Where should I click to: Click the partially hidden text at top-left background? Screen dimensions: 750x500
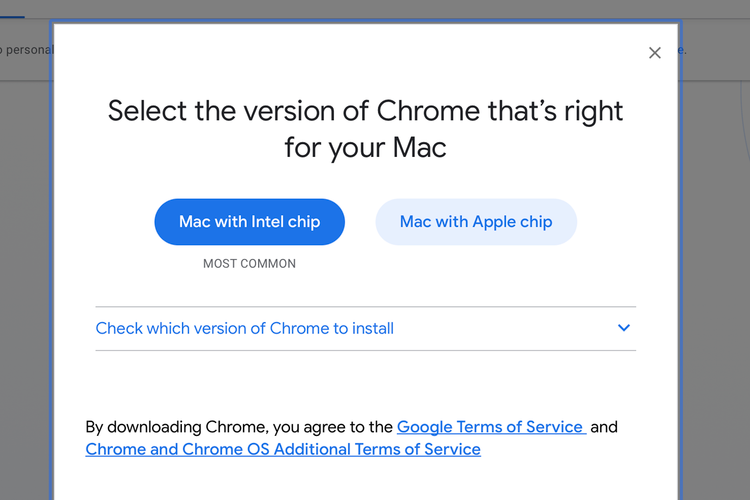(x=25, y=49)
